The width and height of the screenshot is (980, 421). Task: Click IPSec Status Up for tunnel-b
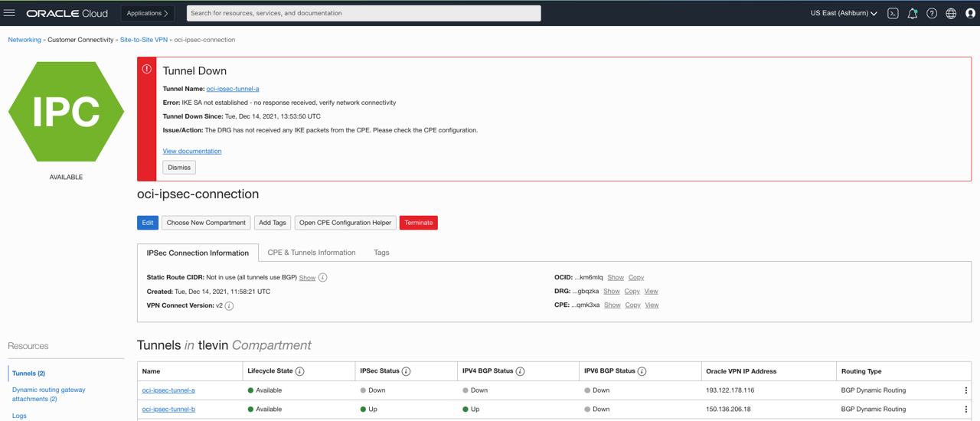368,410
